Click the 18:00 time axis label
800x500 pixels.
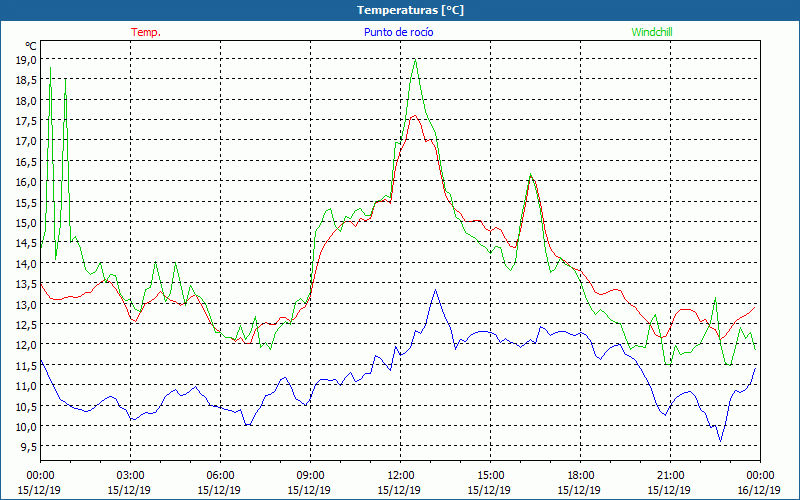(580, 475)
